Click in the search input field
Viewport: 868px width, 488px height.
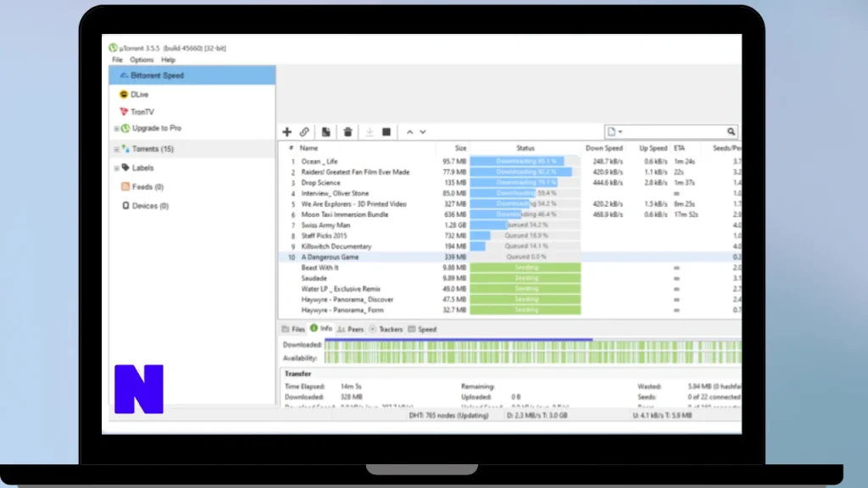(674, 131)
